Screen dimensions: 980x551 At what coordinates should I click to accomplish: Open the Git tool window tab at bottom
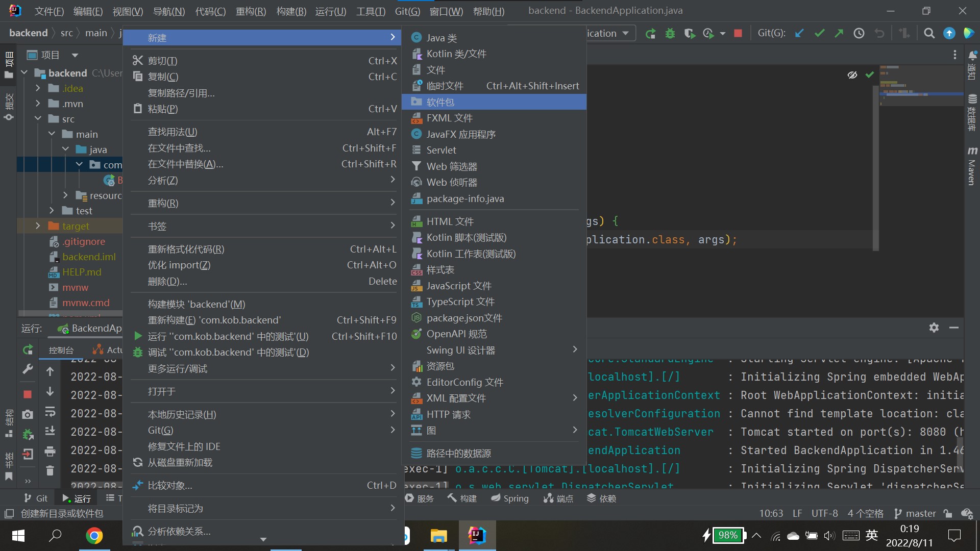[x=36, y=498]
